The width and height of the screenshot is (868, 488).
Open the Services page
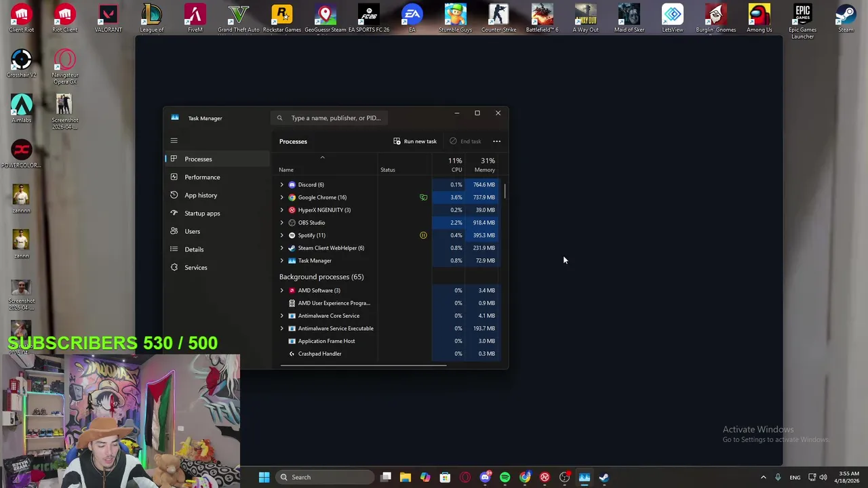(217, 267)
